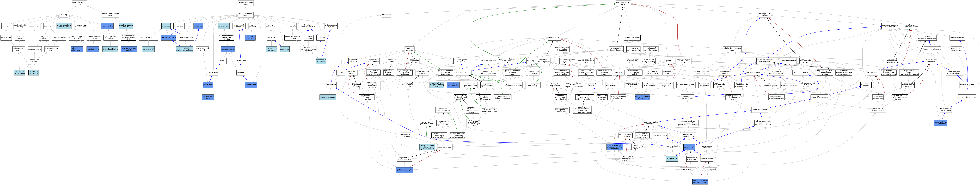
Task: Select the 'neuron projection' node
Action: click(228, 49)
